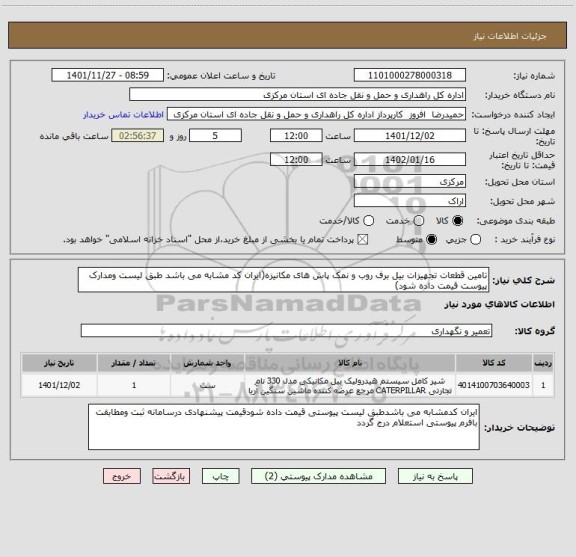Image resolution: width=576 pixels, height=557 pixels.
Task: Click the buyer organization name field
Action: [298, 95]
